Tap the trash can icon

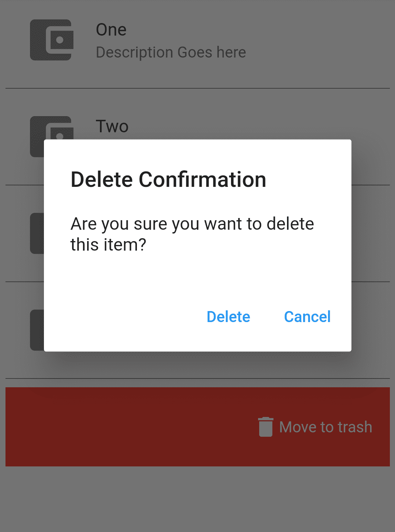[266, 427]
